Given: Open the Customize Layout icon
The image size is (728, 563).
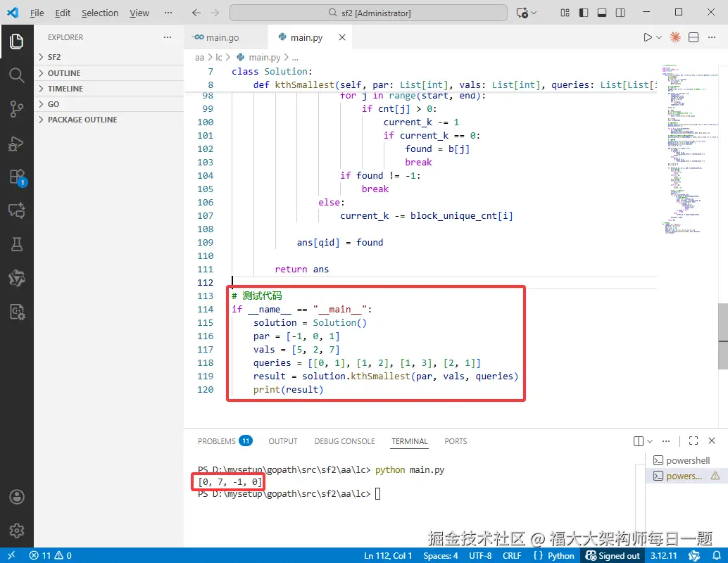Looking at the screenshot, I should coord(565,13).
